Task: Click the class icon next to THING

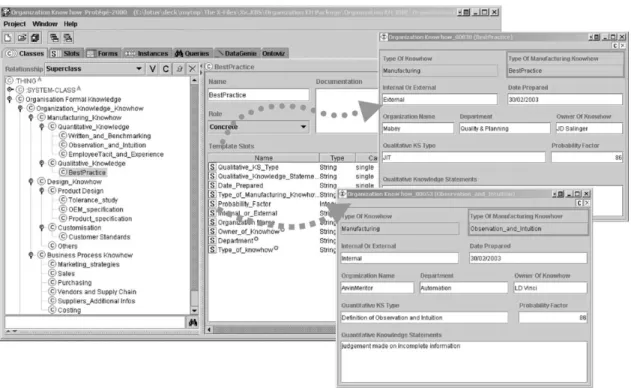Action: coord(10,80)
